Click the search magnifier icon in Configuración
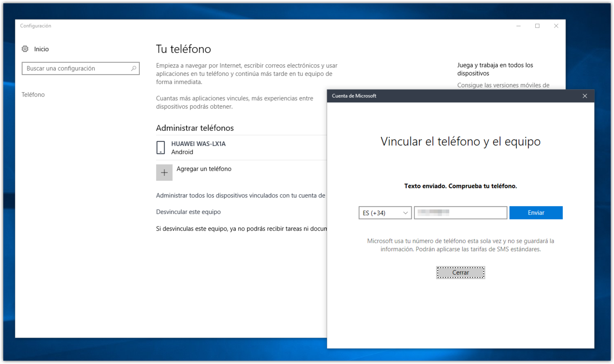614x364 pixels. click(x=133, y=68)
